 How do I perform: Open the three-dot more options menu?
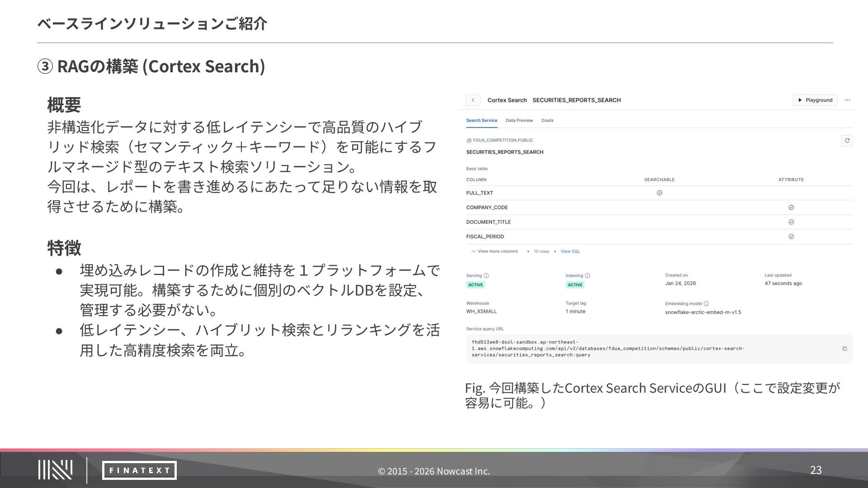847,100
